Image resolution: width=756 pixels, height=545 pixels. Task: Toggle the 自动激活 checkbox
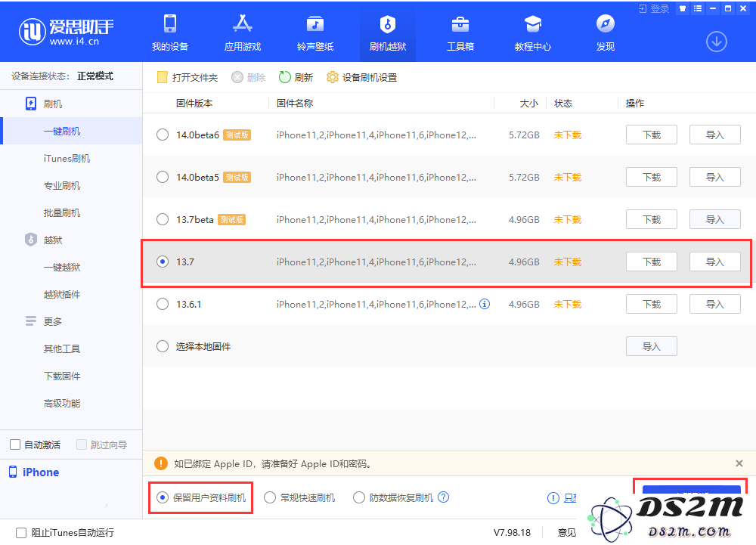click(15, 444)
